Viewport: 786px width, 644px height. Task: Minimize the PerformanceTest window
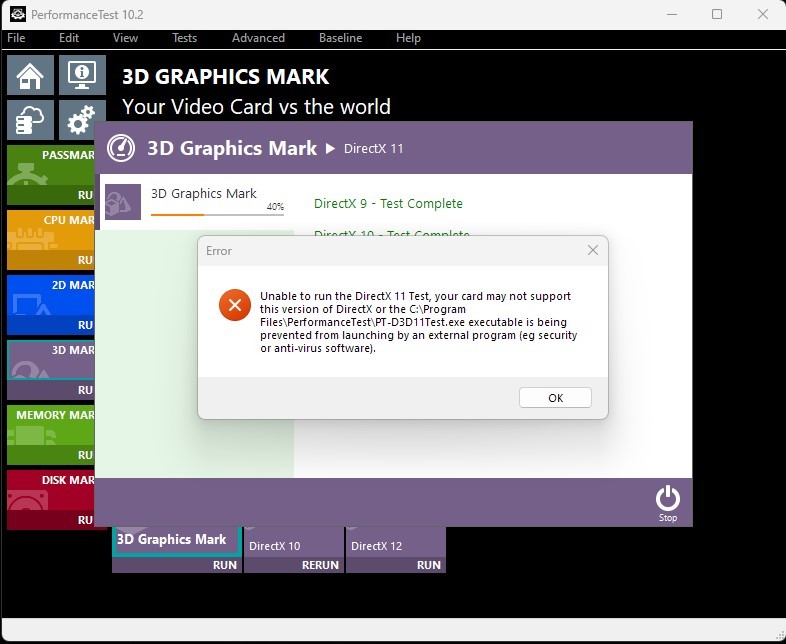click(x=672, y=15)
